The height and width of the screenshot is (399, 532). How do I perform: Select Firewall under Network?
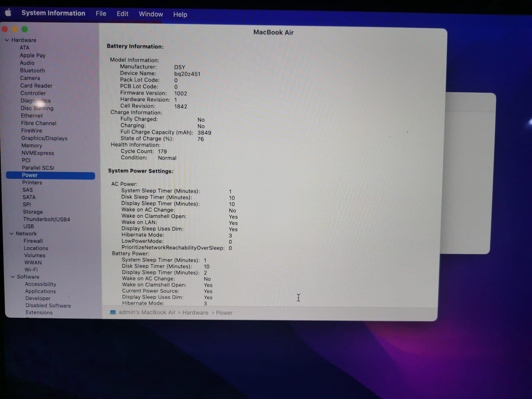33,241
